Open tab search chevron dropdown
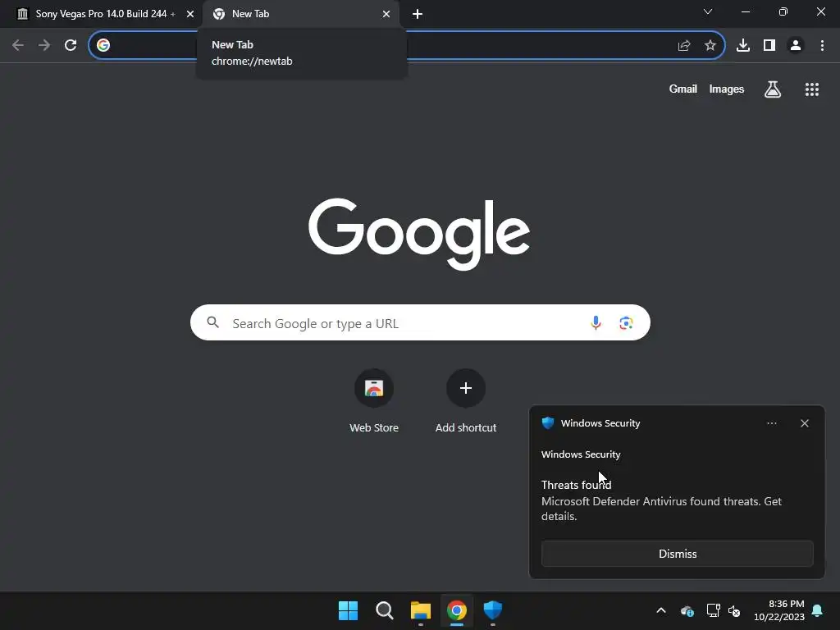This screenshot has height=630, width=840. pyautogui.click(x=708, y=11)
